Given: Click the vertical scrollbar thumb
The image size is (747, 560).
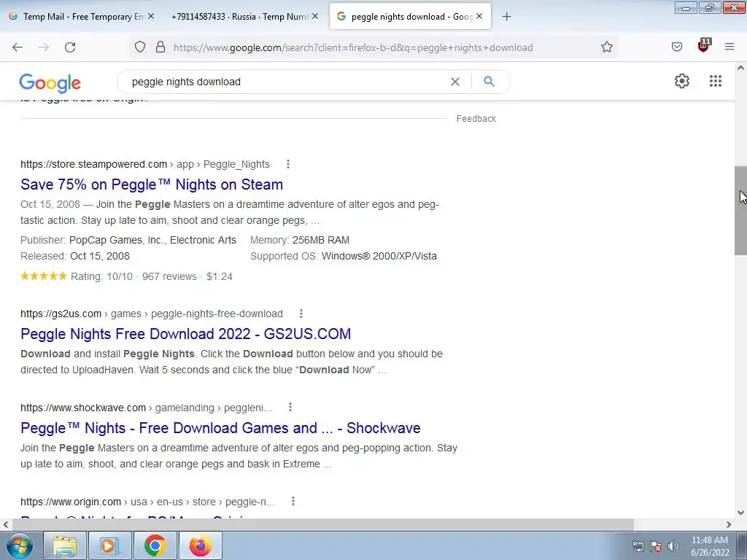Looking at the screenshot, I should [x=740, y=211].
